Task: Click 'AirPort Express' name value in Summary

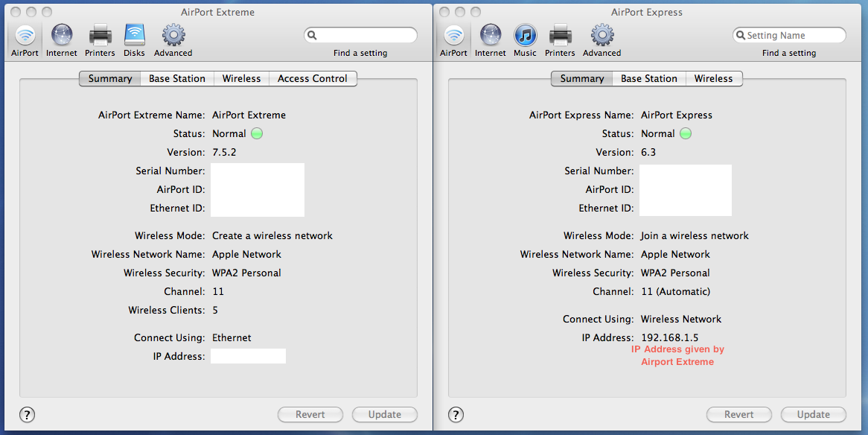Action: tap(677, 115)
